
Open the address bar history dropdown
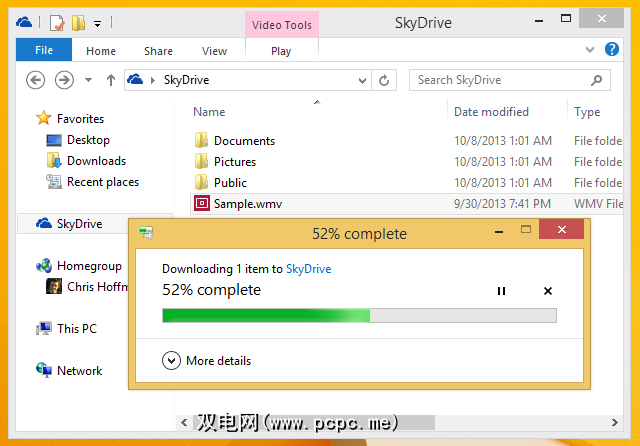coord(362,80)
